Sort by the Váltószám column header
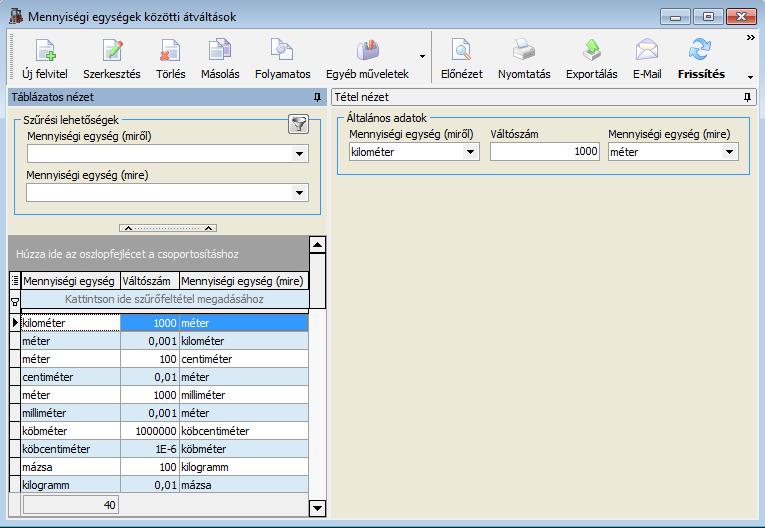The height and width of the screenshot is (528, 765). coord(149,281)
